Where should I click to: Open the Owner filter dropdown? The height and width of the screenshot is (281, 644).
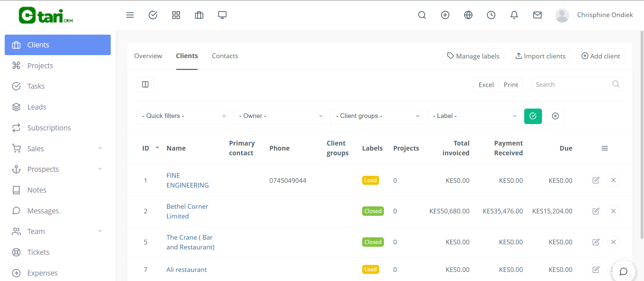(x=279, y=116)
